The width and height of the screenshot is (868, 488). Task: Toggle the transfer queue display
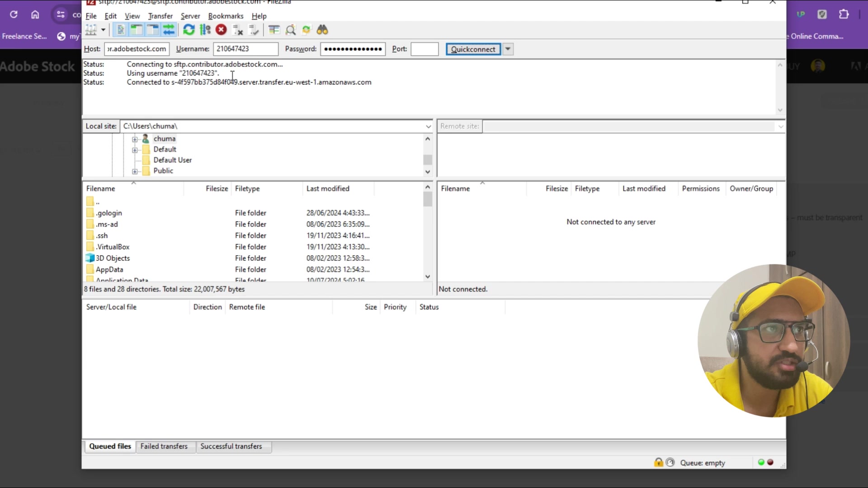[169, 30]
